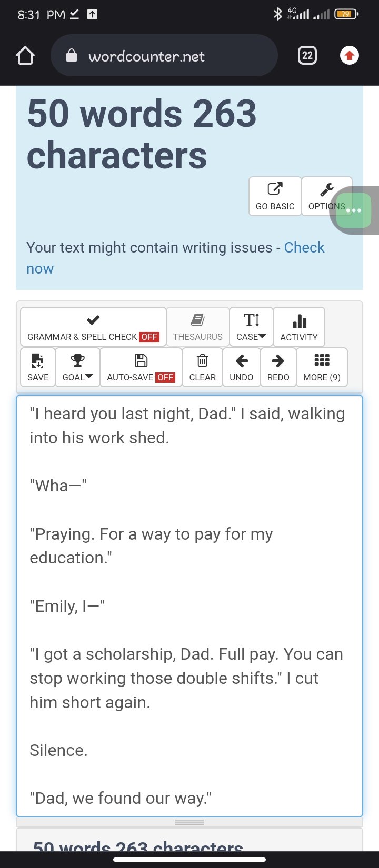Open the Goal dropdown menu

(77, 367)
